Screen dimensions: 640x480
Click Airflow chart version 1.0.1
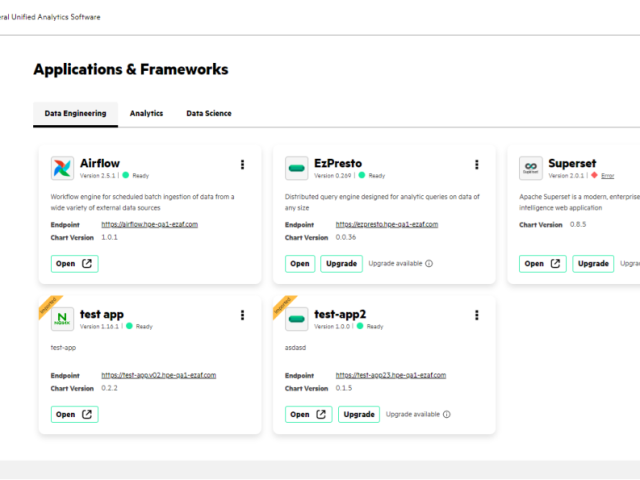(109, 237)
